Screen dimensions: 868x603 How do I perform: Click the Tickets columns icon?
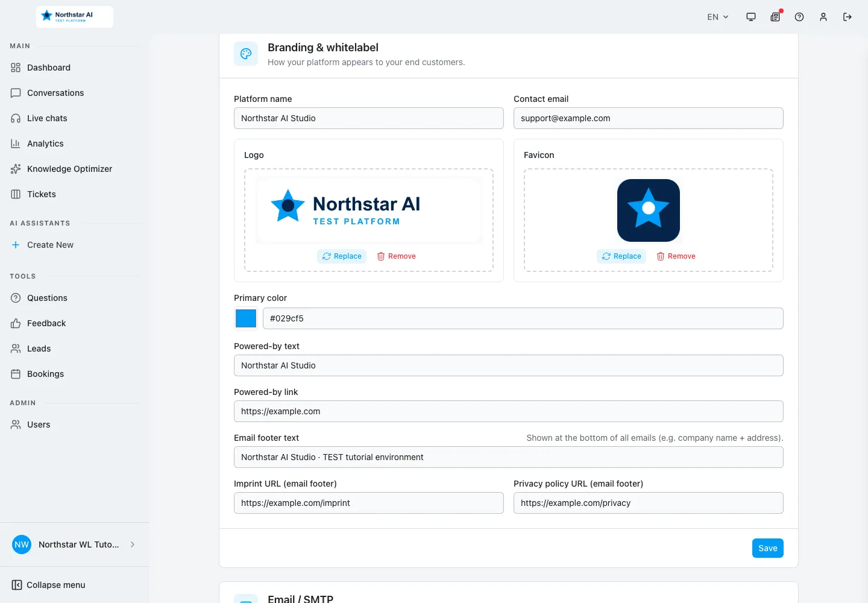pos(16,194)
